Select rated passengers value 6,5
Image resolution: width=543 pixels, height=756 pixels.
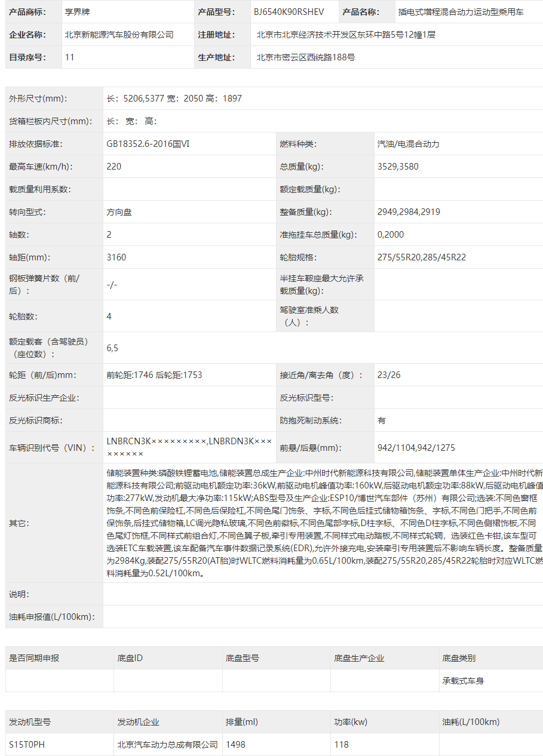click(x=112, y=348)
